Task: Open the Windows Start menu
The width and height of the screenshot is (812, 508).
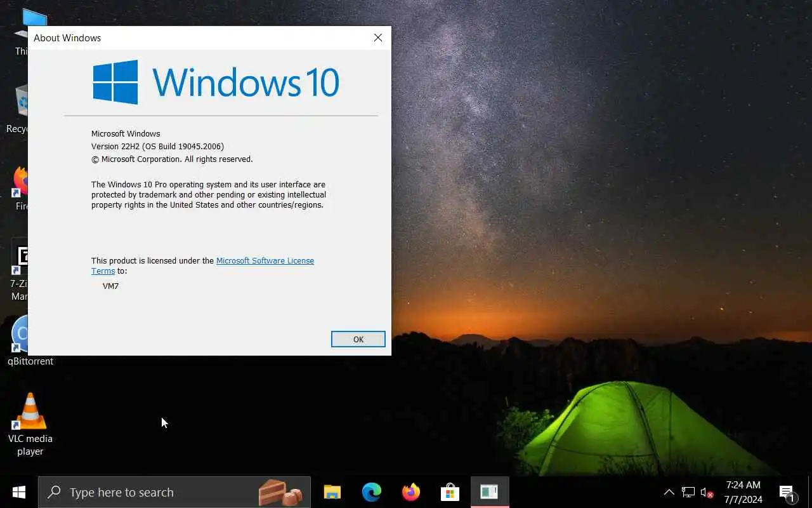Action: click(x=19, y=492)
